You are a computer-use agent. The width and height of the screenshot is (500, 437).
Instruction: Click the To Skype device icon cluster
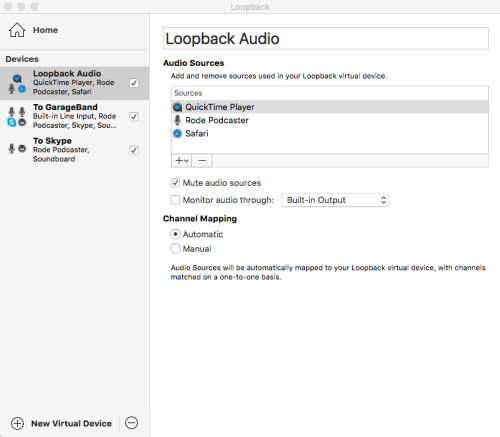click(17, 148)
